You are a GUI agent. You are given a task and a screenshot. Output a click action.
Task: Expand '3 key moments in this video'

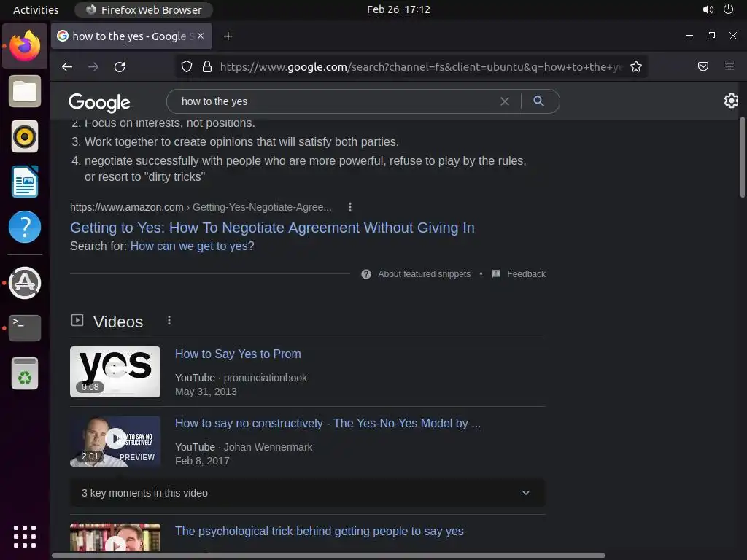307,493
